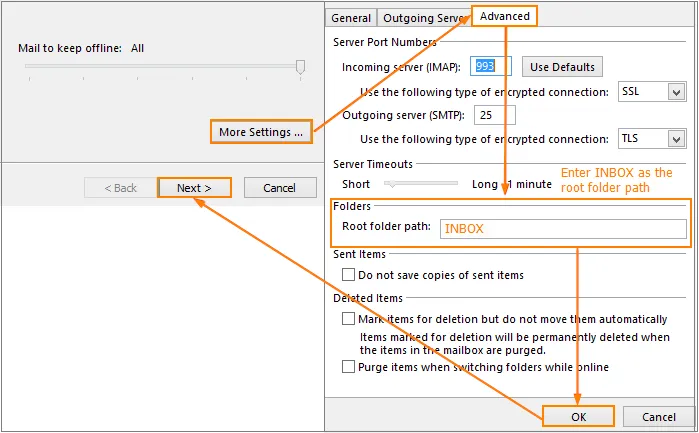
Task: Click the 'Server Port Numbers' section label
Action: pos(385,42)
